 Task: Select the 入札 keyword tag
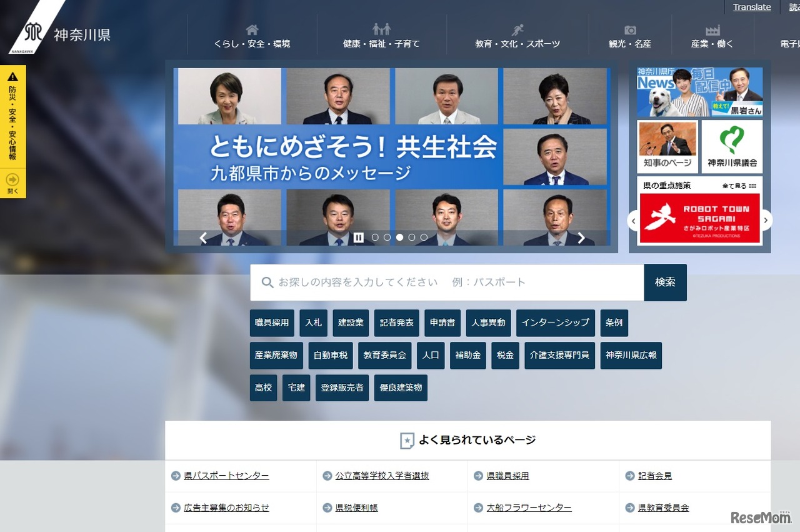313,323
